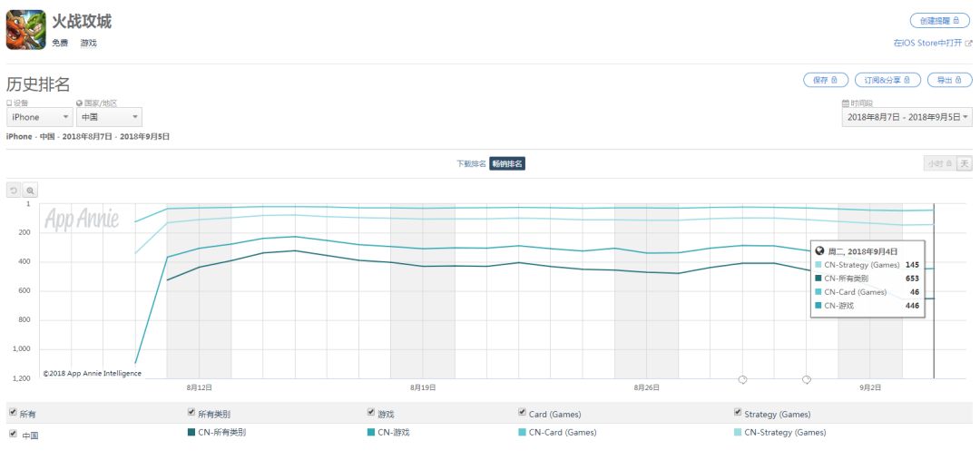The image size is (980, 460).
Task: Click the 火战攻城 app icon
Action: click(25, 29)
